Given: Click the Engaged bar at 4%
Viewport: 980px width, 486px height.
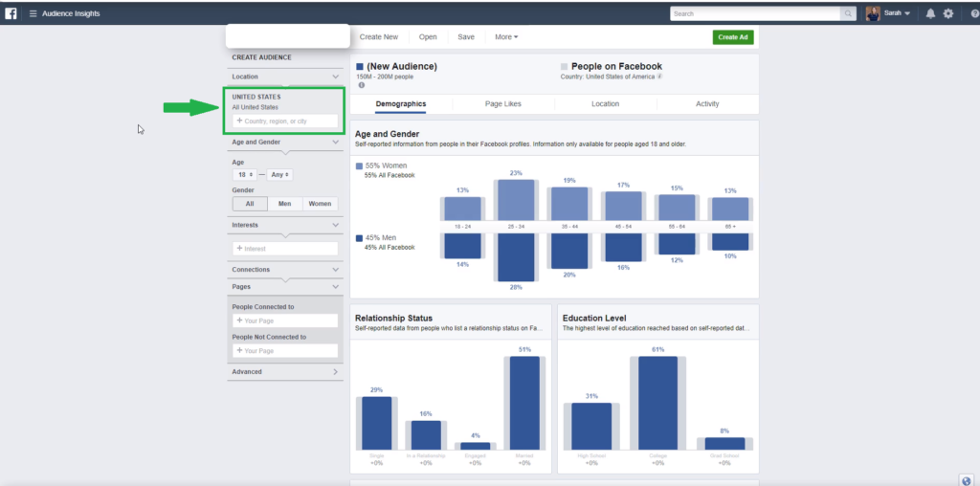Looking at the screenshot, I should (x=475, y=446).
